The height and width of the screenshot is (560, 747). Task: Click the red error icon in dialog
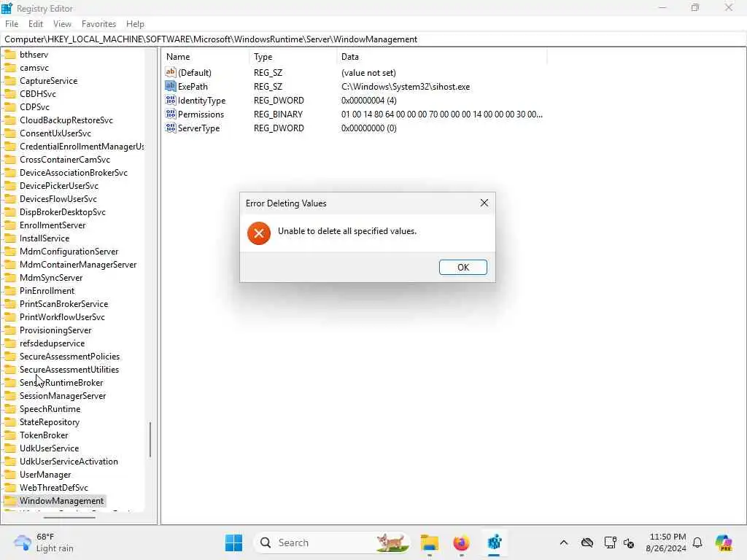point(259,233)
